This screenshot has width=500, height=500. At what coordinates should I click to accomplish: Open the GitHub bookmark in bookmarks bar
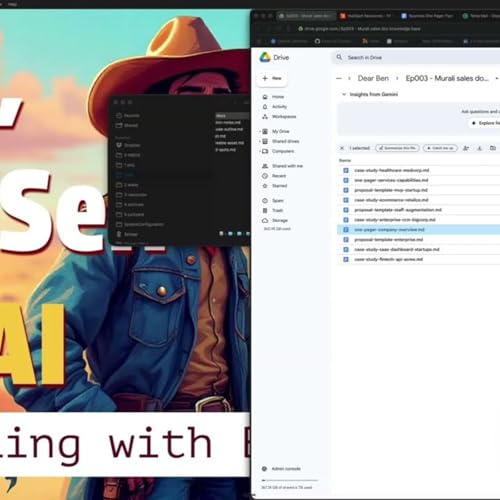click(333, 41)
